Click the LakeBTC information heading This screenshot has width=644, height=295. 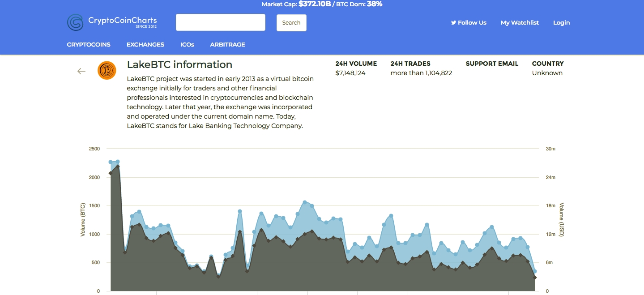click(179, 64)
